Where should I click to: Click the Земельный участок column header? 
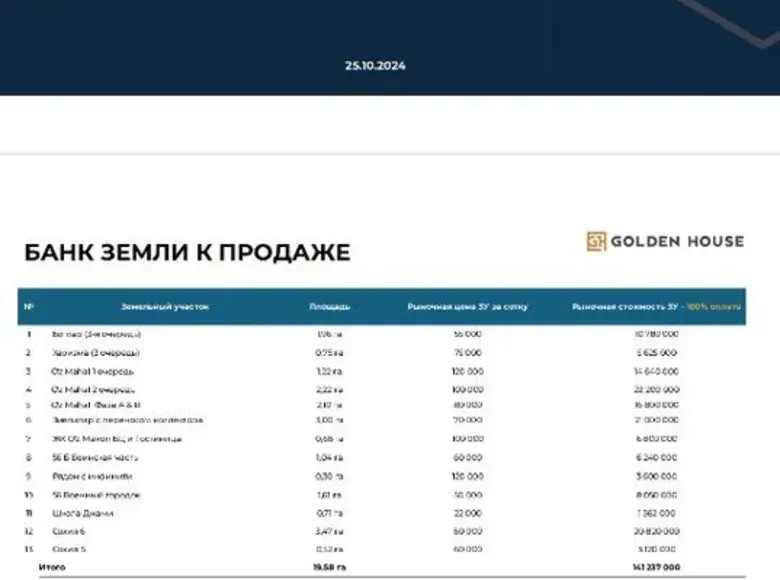coord(165,306)
